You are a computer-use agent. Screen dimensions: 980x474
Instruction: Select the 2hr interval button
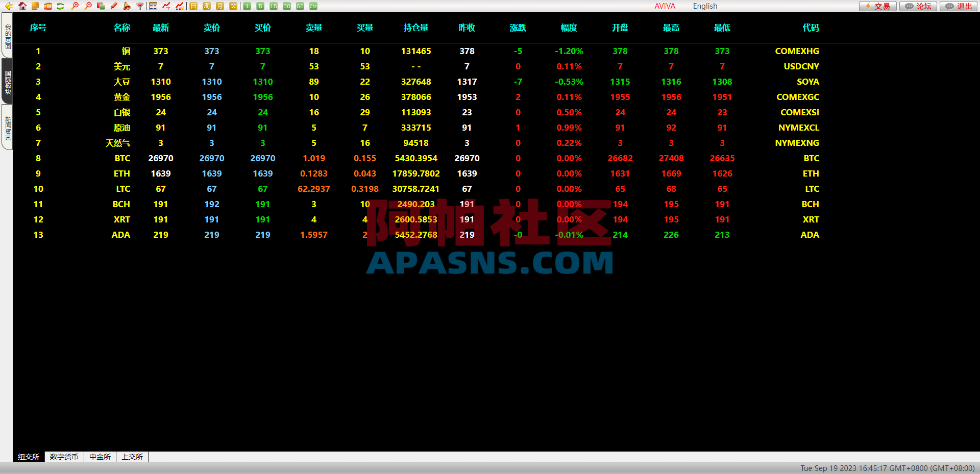pyautogui.click(x=313, y=6)
